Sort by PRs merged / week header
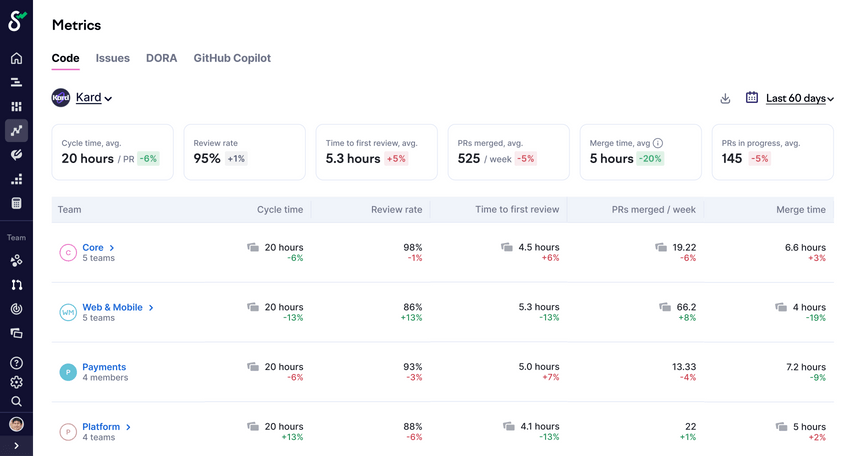Screen dimensions: 868x456 [653, 210]
